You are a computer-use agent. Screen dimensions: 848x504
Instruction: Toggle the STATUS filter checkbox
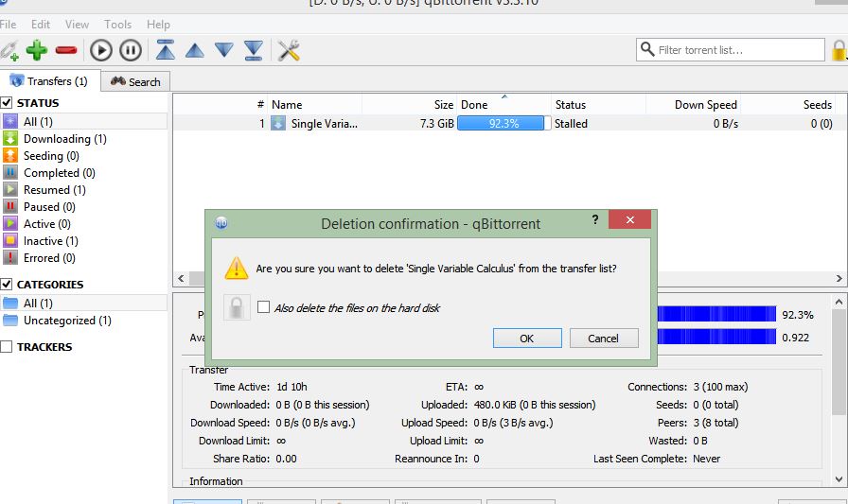tap(7, 103)
